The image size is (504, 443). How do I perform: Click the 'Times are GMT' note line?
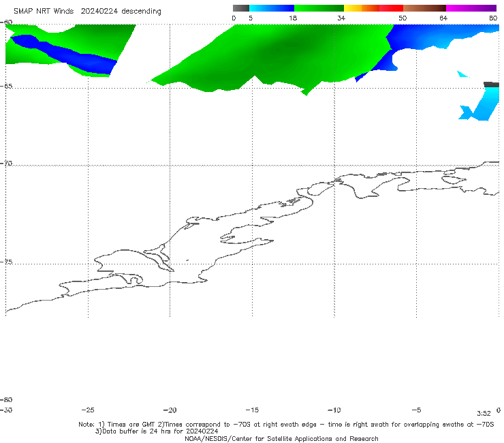[286, 425]
